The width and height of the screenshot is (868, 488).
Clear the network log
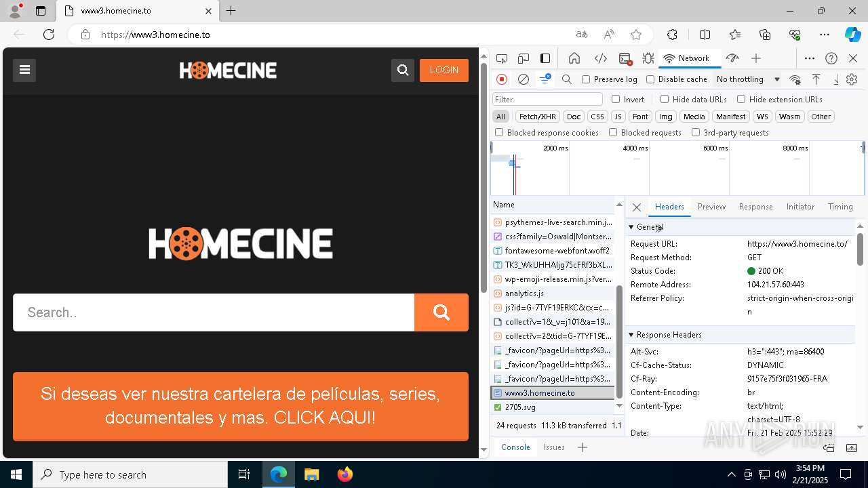tap(524, 79)
